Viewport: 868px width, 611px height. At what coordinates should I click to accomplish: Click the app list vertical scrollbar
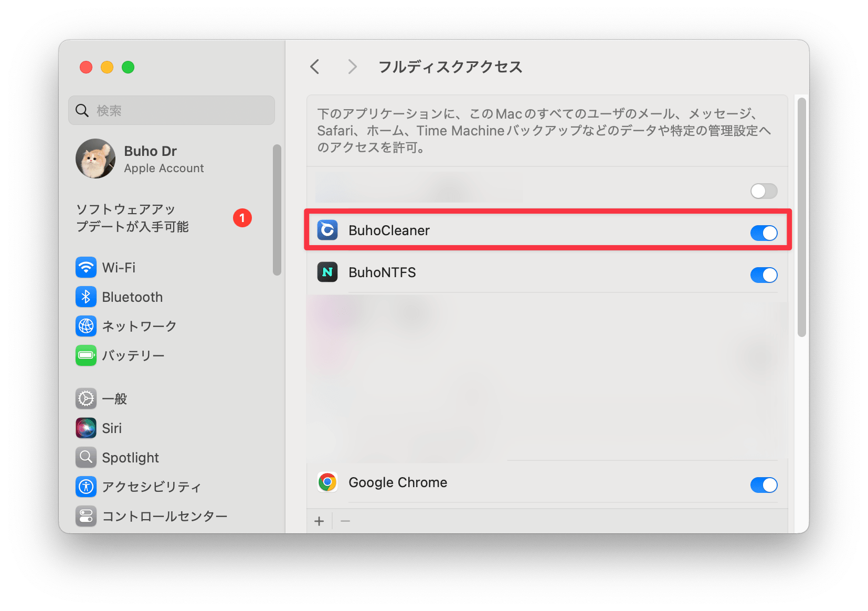(x=801, y=217)
